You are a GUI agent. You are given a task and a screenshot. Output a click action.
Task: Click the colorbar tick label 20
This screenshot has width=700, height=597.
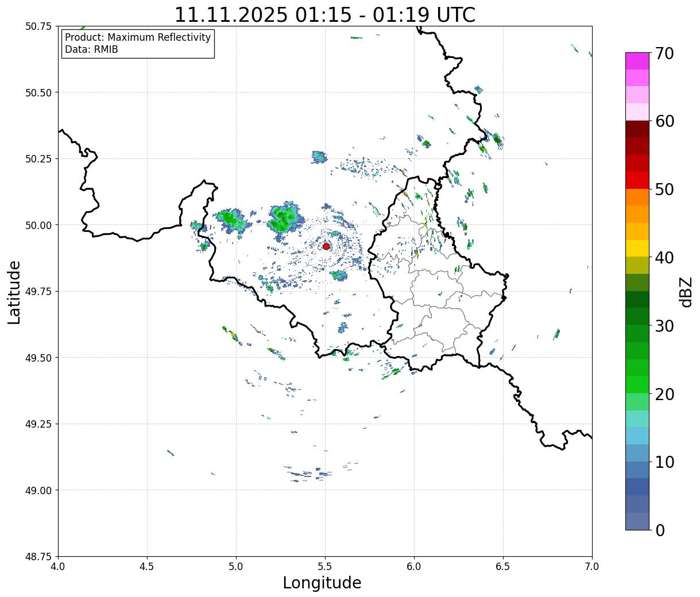(664, 394)
